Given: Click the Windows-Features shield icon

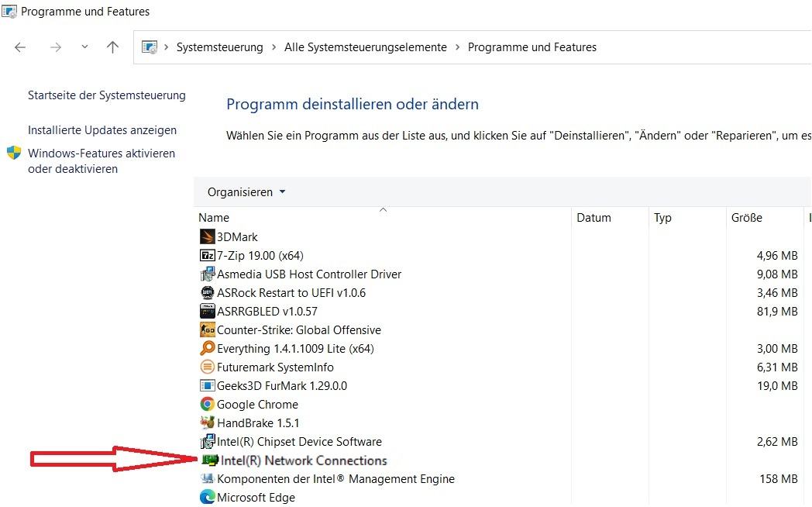Looking at the screenshot, I should pos(14,153).
